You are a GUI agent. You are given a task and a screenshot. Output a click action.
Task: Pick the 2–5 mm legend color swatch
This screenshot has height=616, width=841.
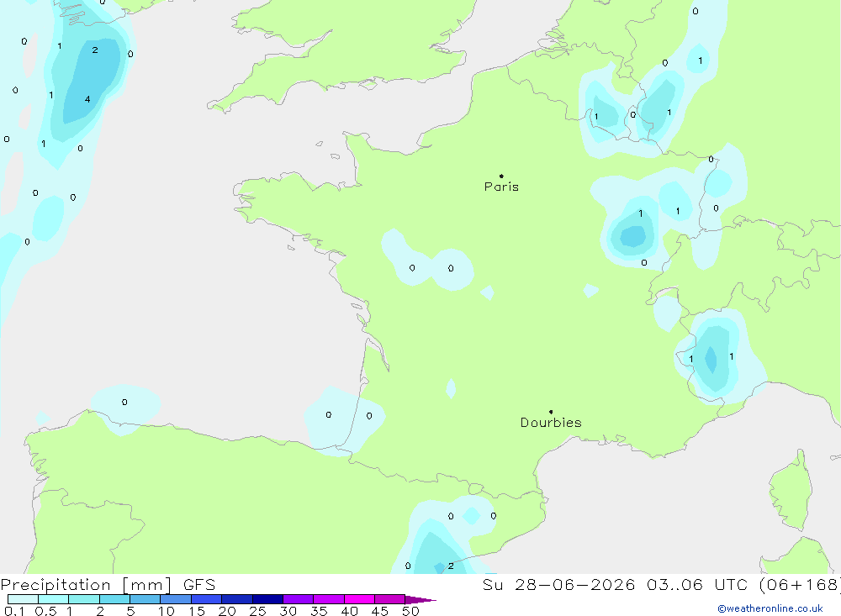coord(114,599)
